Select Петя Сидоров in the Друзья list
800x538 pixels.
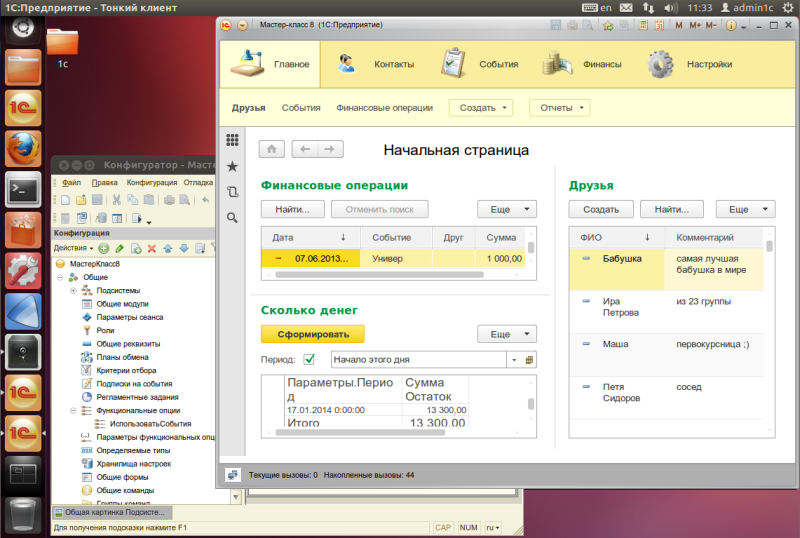point(666,398)
